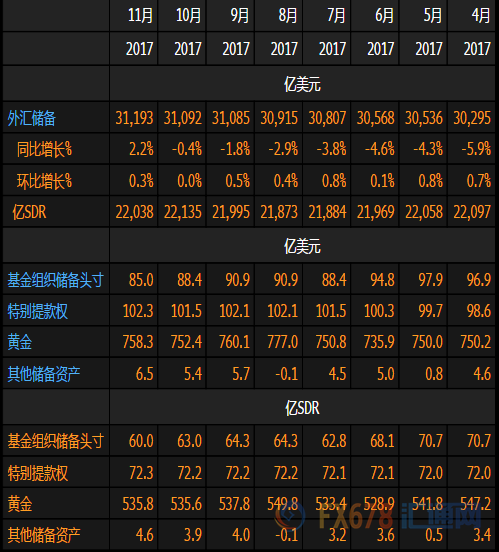Select the August gold value 777.0
This screenshot has width=499, height=552.
[282, 342]
